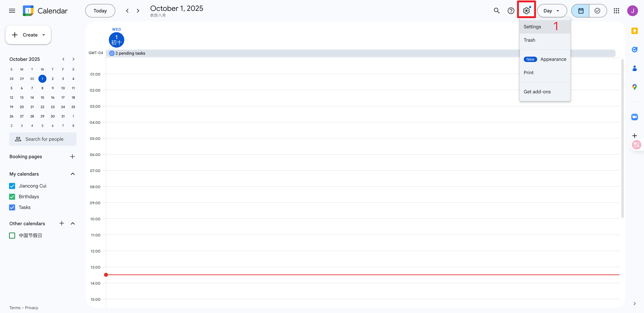Toggle the main menu hamburger icon

(12, 11)
